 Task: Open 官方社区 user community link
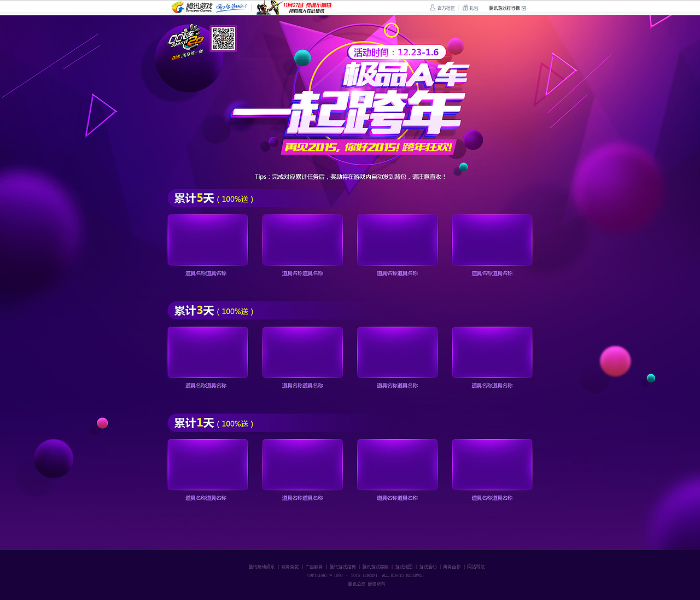[x=442, y=8]
